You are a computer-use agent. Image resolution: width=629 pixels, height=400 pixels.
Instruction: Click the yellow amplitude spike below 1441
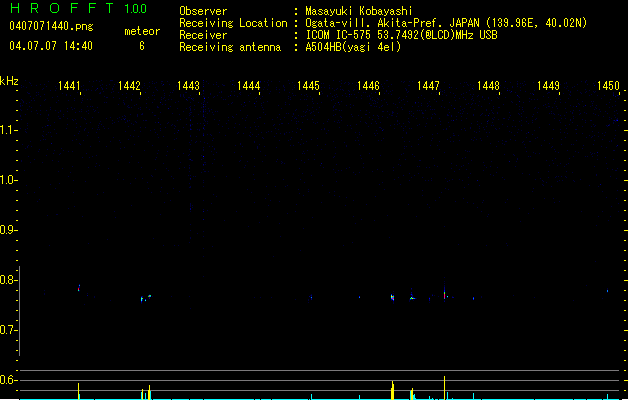coord(79,391)
